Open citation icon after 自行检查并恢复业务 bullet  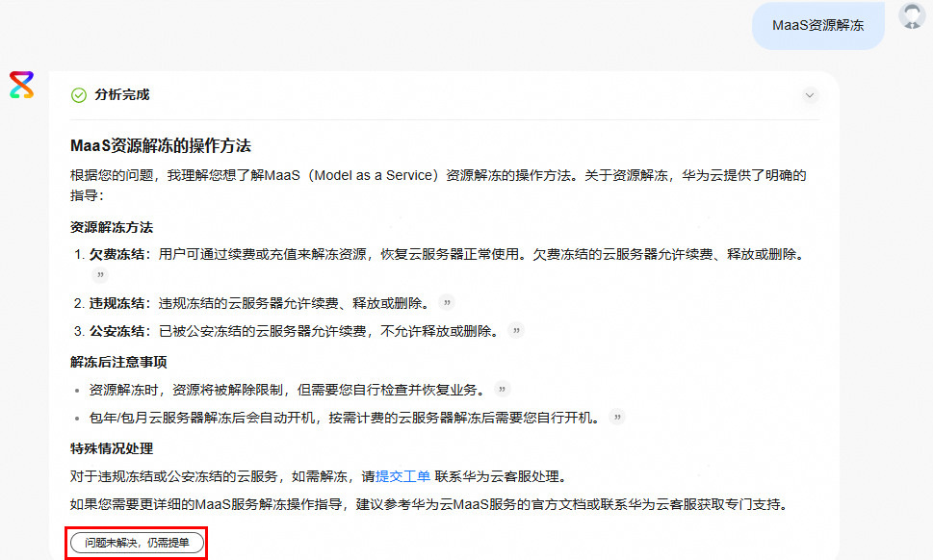[502, 390]
